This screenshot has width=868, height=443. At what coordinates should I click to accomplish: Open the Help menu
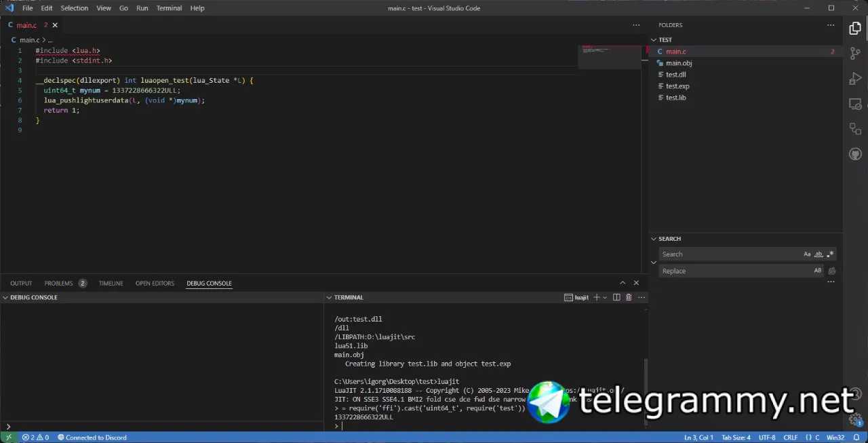[197, 8]
